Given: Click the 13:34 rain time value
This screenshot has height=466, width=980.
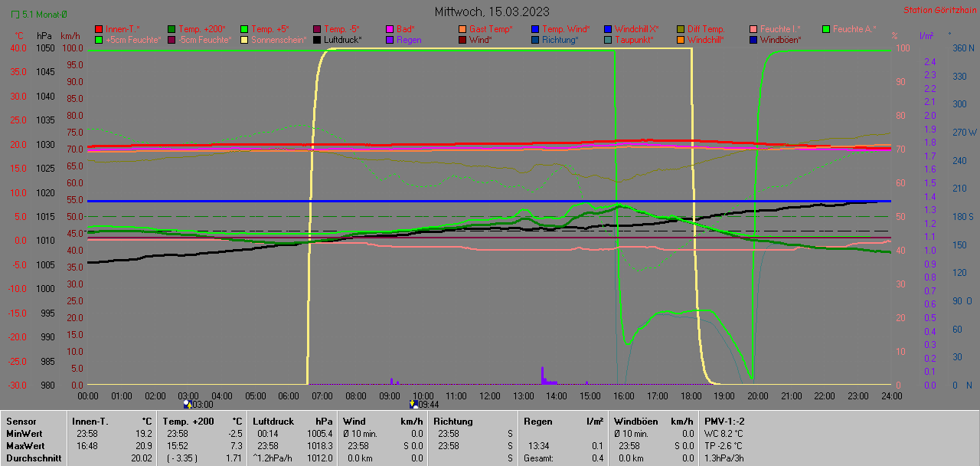Looking at the screenshot, I should [x=539, y=446].
